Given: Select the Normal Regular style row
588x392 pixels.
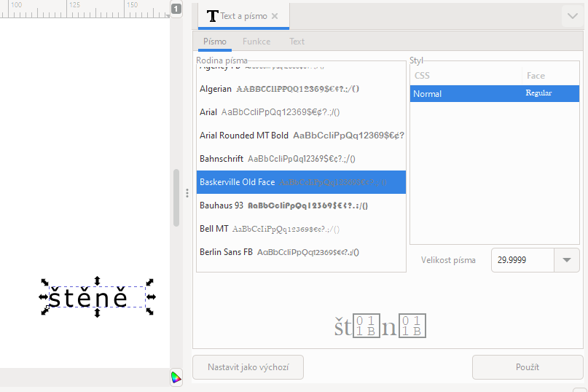Looking at the screenshot, I should (x=495, y=94).
